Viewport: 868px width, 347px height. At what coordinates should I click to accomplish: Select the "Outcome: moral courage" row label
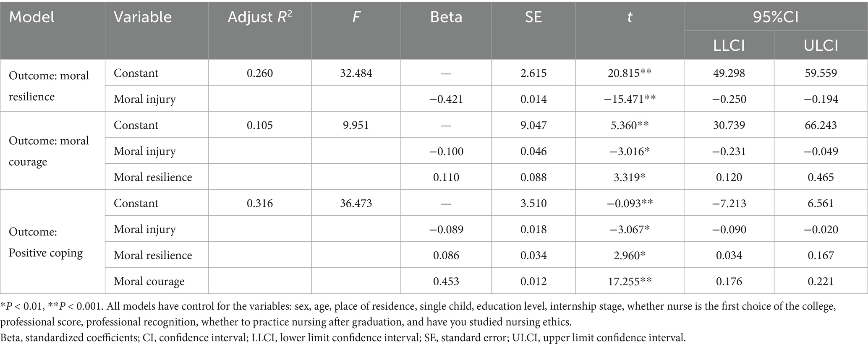(49, 151)
